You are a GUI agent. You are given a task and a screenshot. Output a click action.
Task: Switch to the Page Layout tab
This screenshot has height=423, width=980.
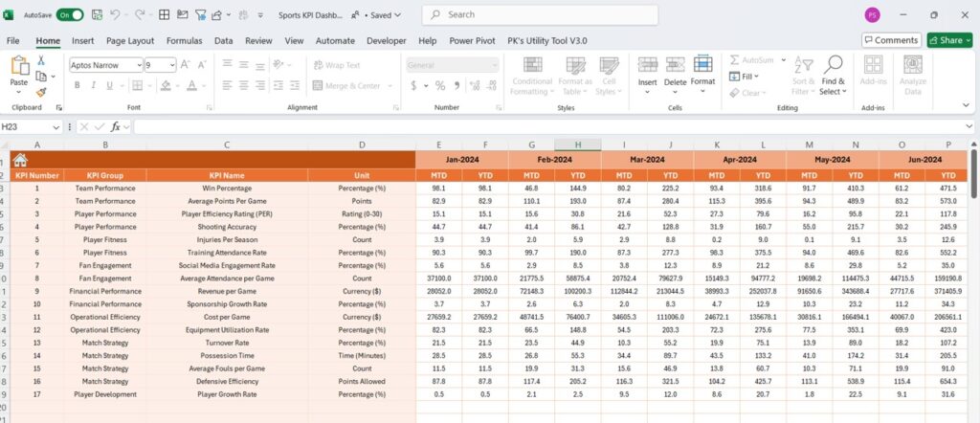click(130, 40)
